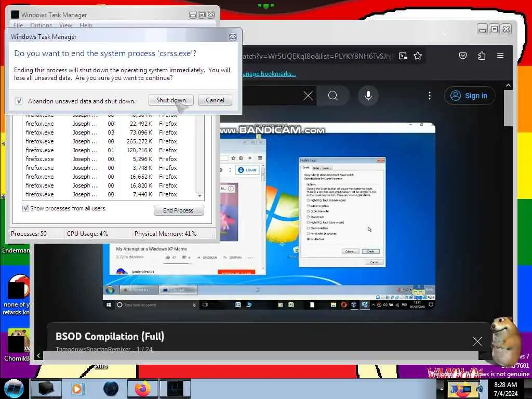Click the horizontal scrollbar left arrow
This screenshot has height=399, width=532.
click(x=38, y=355)
